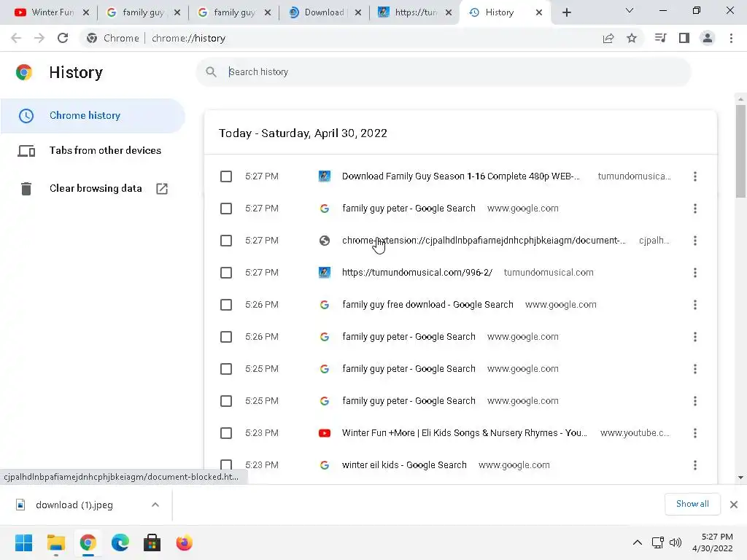Open winter eil kids Google Search link
The width and height of the screenshot is (747, 560).
tap(404, 464)
